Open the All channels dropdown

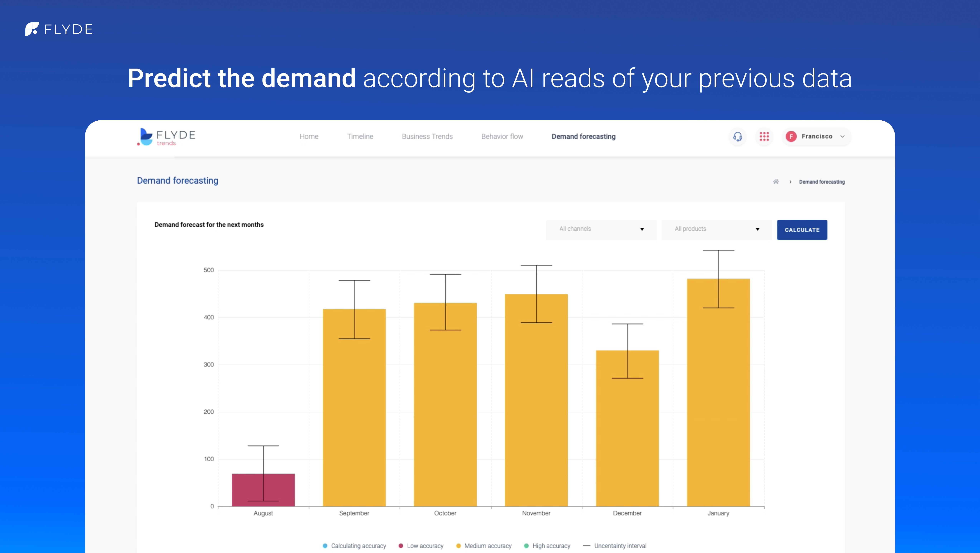601,229
